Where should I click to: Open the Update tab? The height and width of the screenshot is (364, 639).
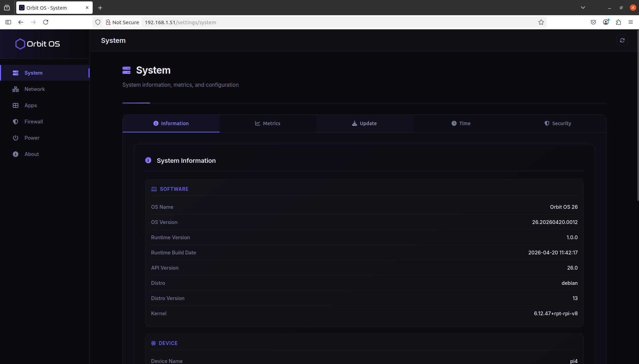click(x=364, y=123)
